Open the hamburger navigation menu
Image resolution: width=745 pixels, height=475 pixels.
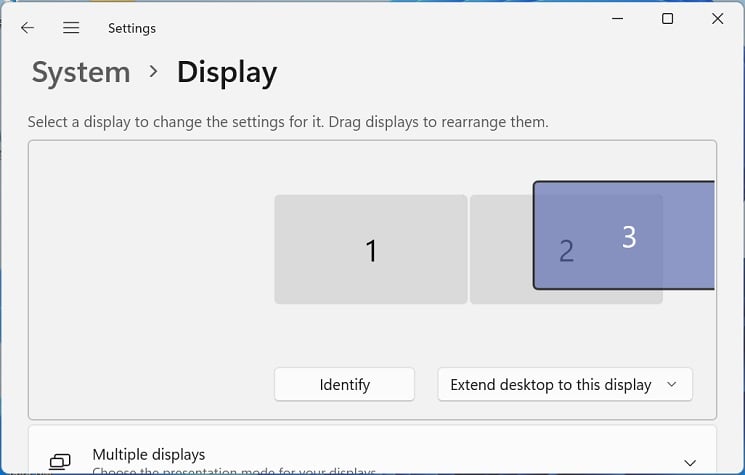[x=71, y=28]
